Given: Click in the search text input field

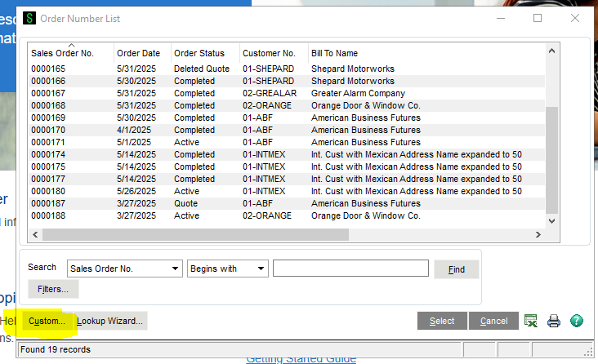Looking at the screenshot, I should point(350,269).
